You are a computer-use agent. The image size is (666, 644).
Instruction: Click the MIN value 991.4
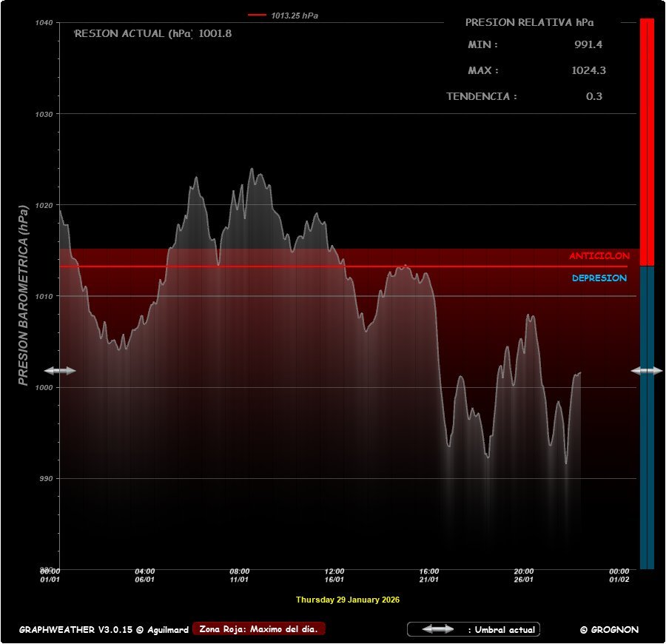(588, 44)
